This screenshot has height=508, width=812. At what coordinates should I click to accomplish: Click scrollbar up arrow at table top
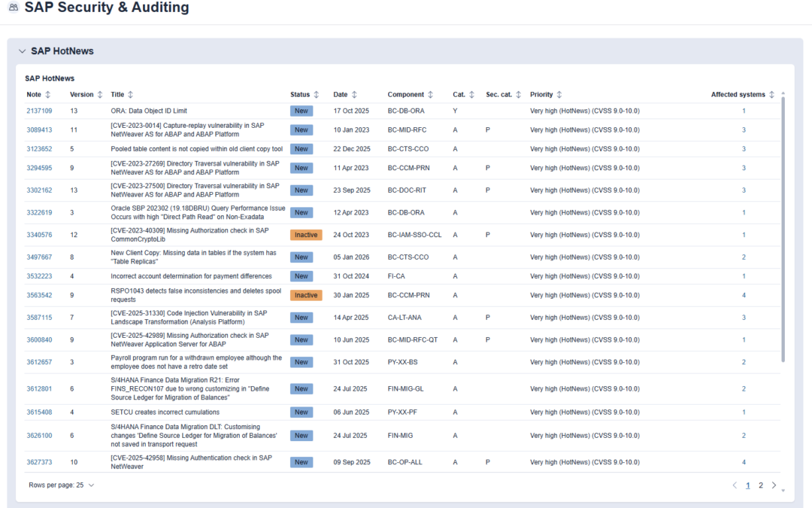click(x=783, y=93)
